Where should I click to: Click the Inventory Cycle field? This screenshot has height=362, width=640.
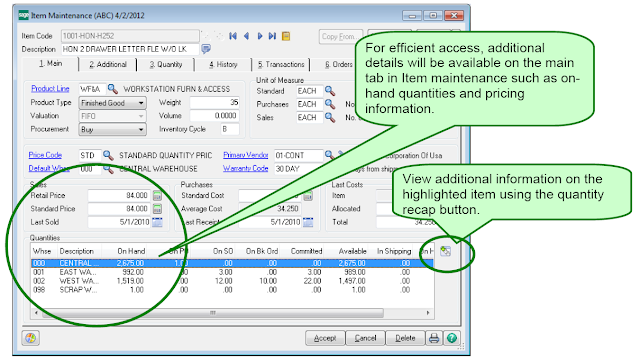230,129
